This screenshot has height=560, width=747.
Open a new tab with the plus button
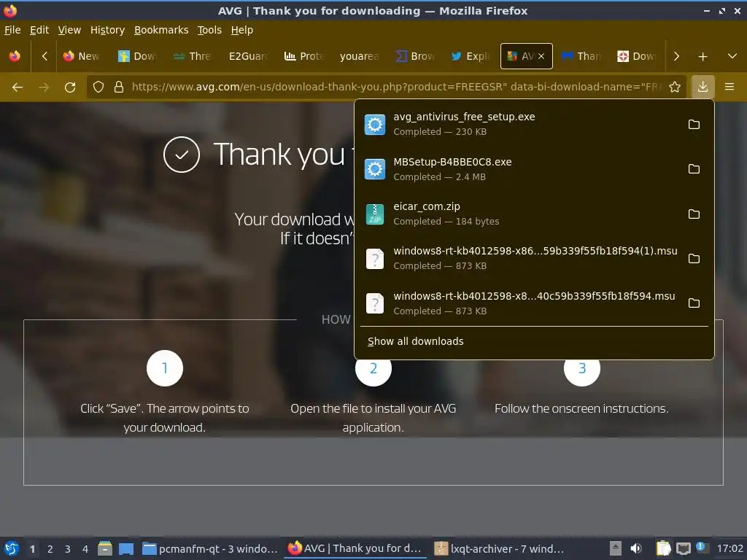[703, 57]
